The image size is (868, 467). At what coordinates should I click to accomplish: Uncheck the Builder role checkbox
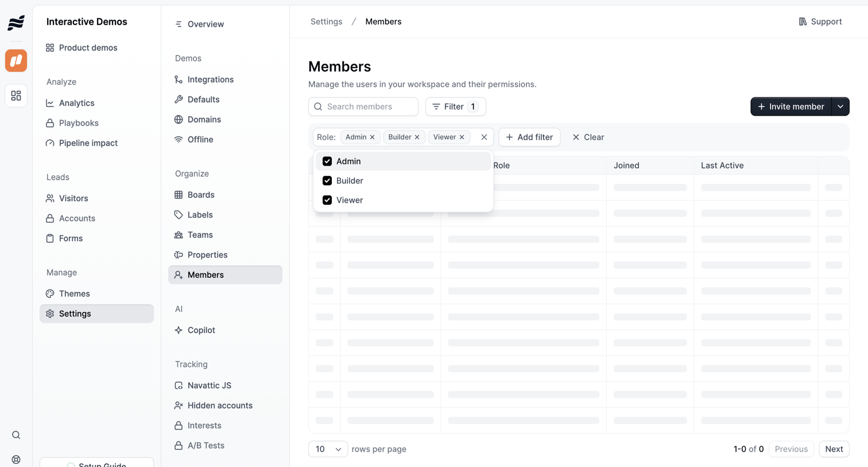pos(327,181)
